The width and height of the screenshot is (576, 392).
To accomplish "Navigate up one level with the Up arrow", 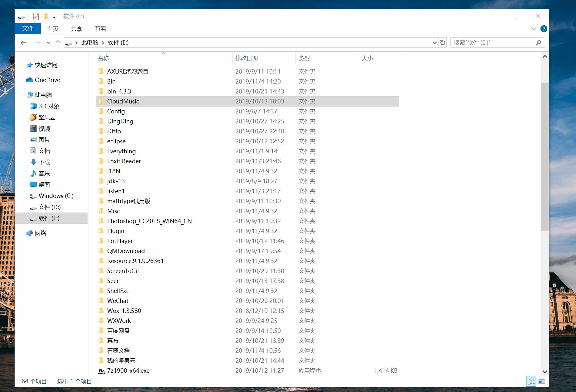I will pyautogui.click(x=58, y=43).
